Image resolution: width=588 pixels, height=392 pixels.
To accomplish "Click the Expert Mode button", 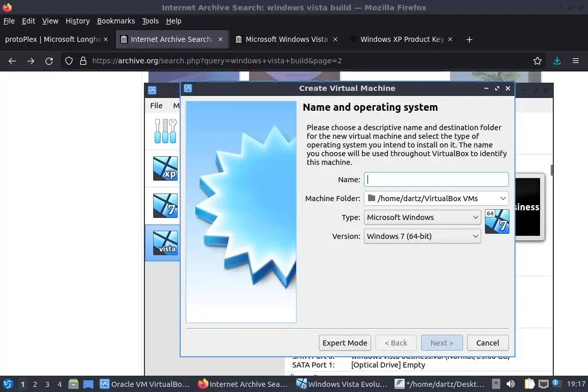I will pyautogui.click(x=345, y=343).
